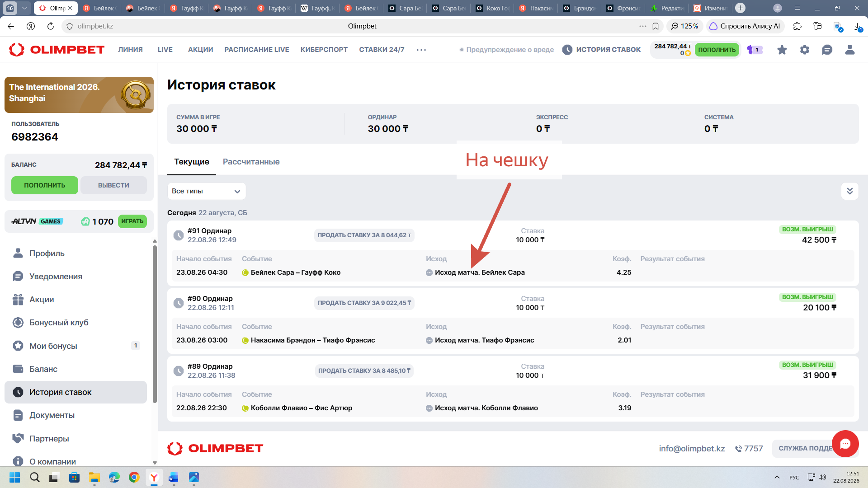
Task: Sell bet #89 for 8 485,10
Action: (x=364, y=371)
